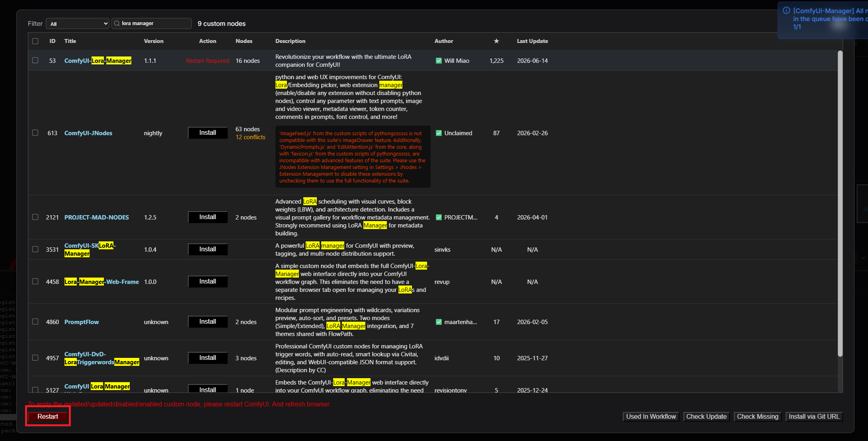Tick the PromptFlow row checkbox
The image size is (868, 441).
coord(35,322)
